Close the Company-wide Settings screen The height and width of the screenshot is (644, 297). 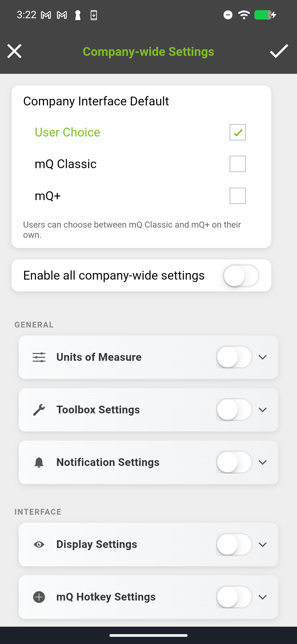(x=14, y=51)
